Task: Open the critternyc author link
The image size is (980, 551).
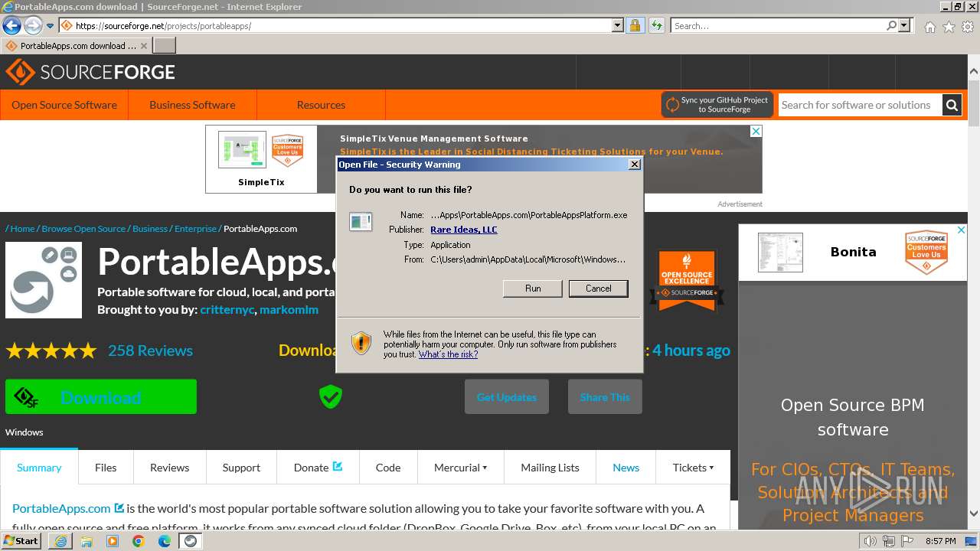Action: click(x=227, y=310)
